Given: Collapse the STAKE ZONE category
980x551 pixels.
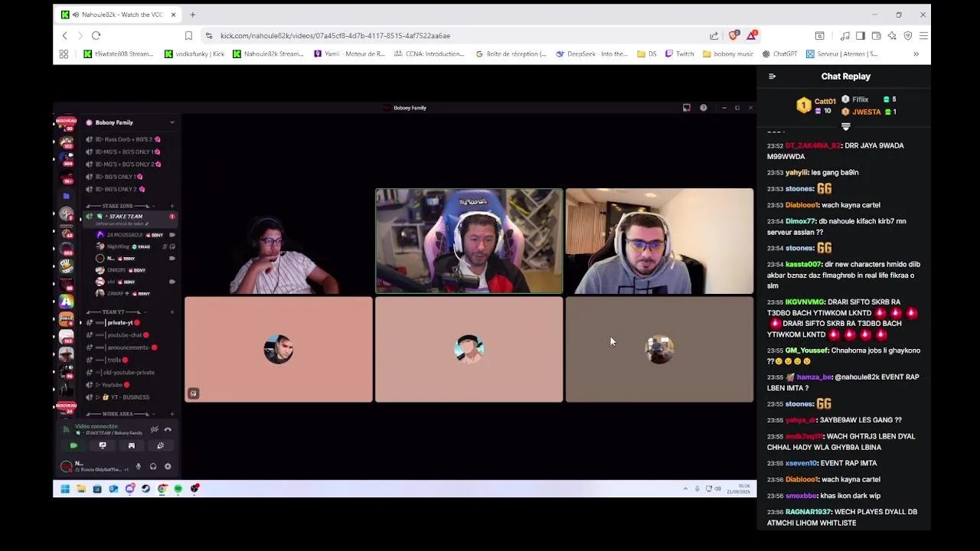Looking at the screenshot, I should pyautogui.click(x=122, y=206).
